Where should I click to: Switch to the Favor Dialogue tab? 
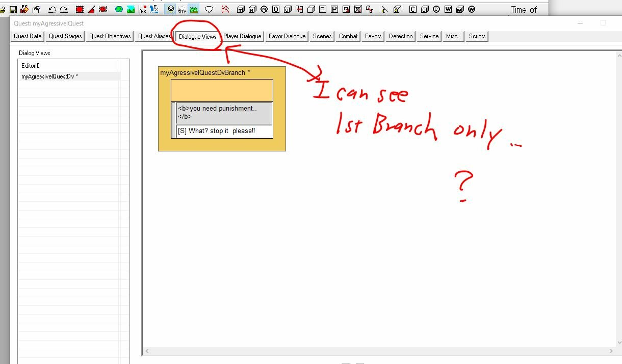[x=287, y=36]
